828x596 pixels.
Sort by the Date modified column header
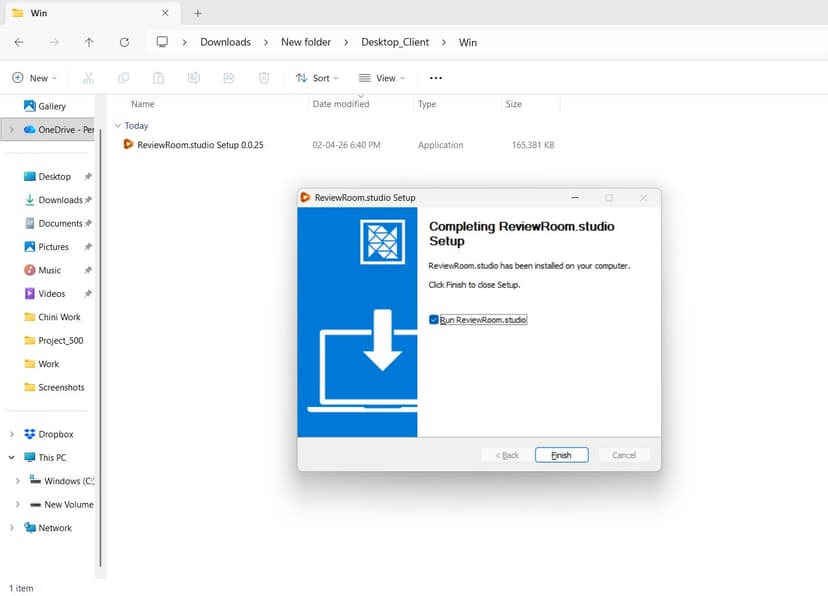tap(341, 104)
